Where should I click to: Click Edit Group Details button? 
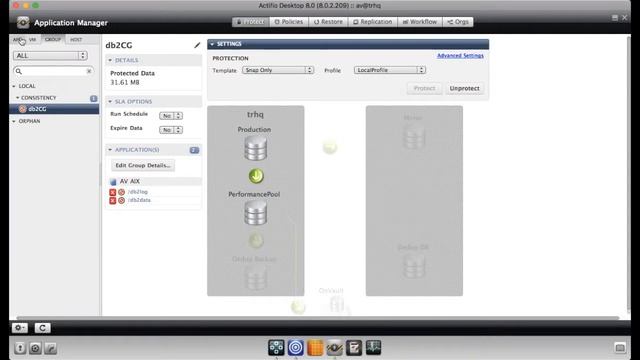143,165
